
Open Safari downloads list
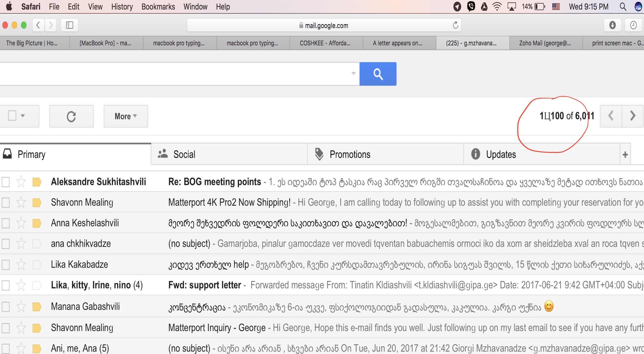pos(612,25)
